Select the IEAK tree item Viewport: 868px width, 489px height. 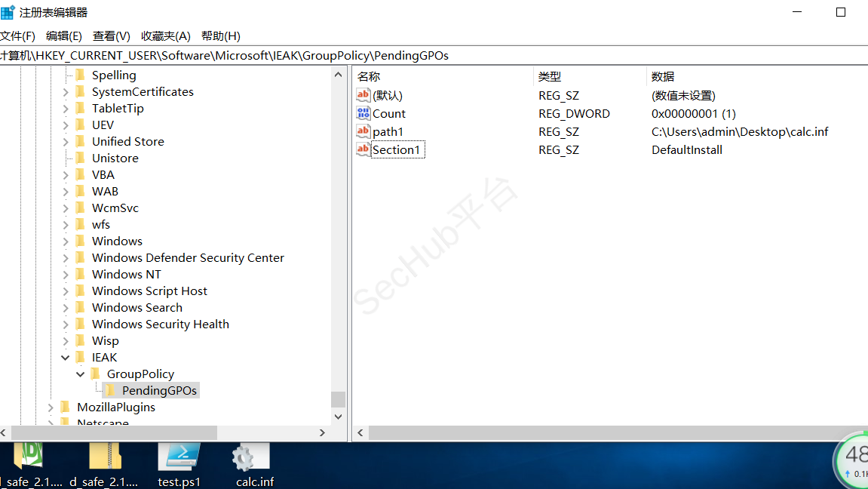[x=104, y=358]
